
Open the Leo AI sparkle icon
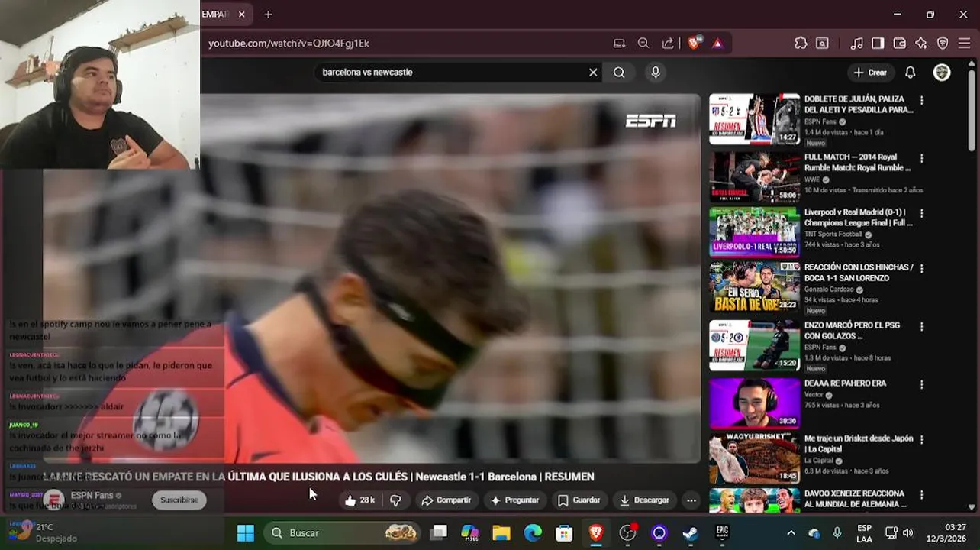pyautogui.click(x=921, y=44)
